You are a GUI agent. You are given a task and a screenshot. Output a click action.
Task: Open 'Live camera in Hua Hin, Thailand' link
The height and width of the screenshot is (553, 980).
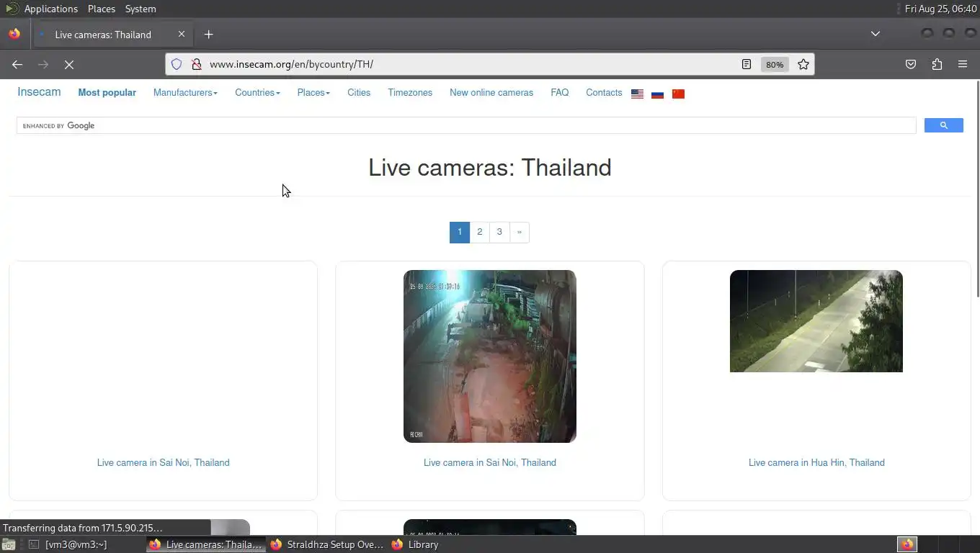pos(816,462)
